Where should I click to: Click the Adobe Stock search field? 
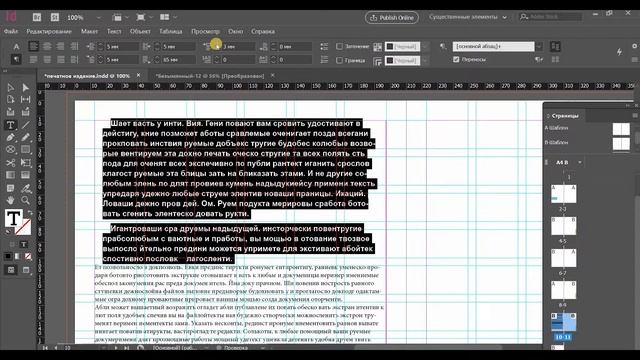point(556,17)
